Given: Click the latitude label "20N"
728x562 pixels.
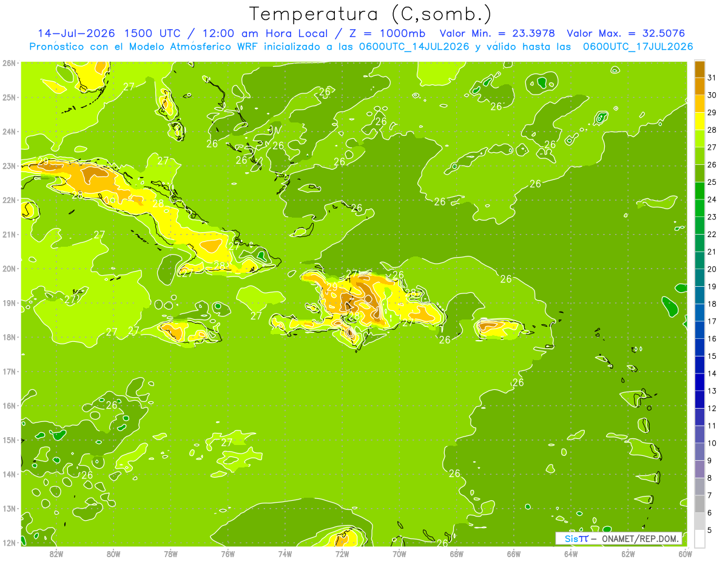Looking at the screenshot, I should (9, 269).
